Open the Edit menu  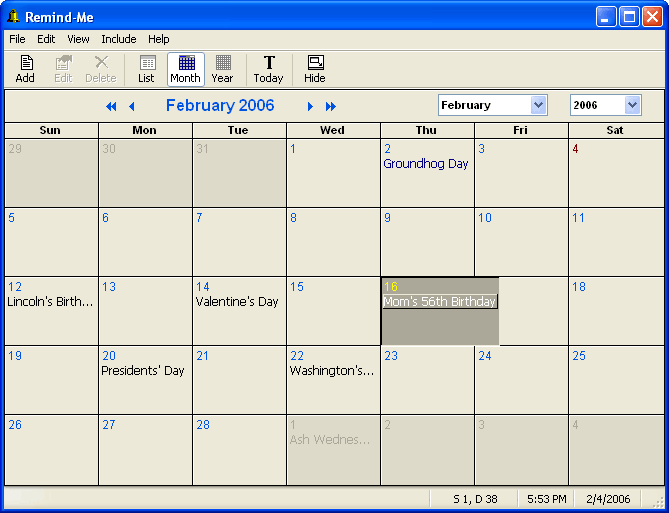46,39
